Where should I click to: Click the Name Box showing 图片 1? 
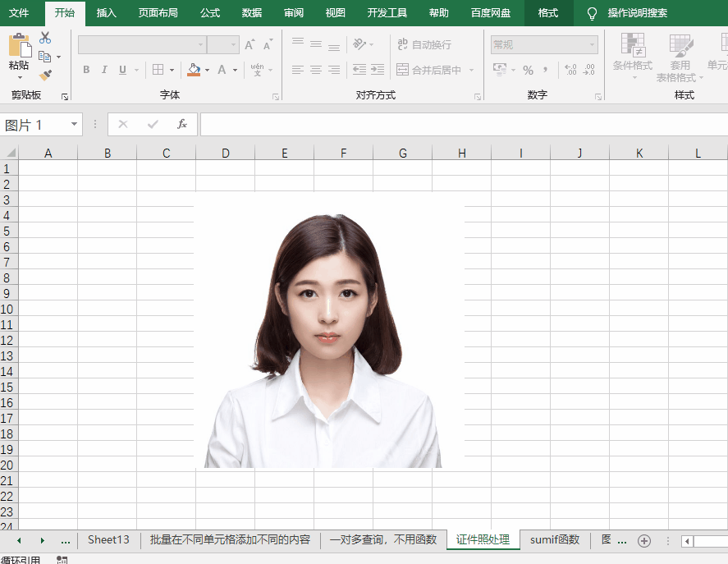(x=41, y=125)
